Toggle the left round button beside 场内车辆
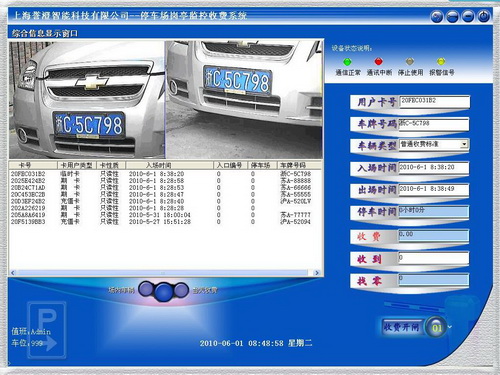Viewport: 500px width, 375px height. coord(146,289)
